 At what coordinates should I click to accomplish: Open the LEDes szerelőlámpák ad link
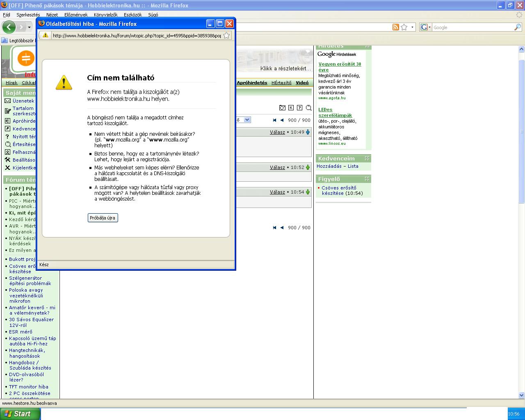point(335,112)
